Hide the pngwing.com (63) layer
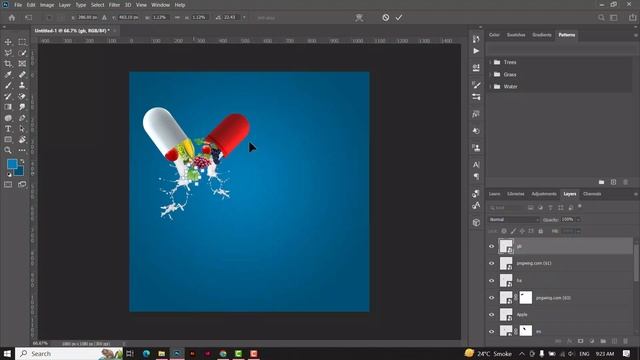Screen dimensions: 640x360 pos(491,298)
